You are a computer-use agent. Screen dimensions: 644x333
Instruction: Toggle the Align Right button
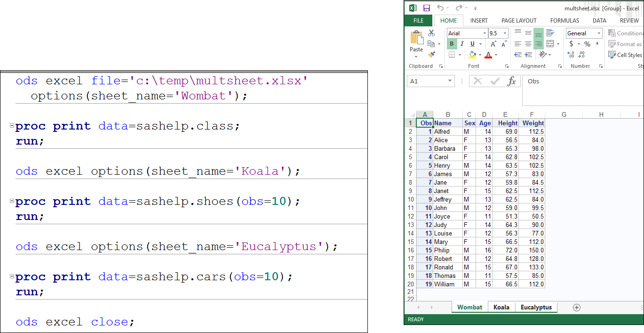[x=539, y=44]
